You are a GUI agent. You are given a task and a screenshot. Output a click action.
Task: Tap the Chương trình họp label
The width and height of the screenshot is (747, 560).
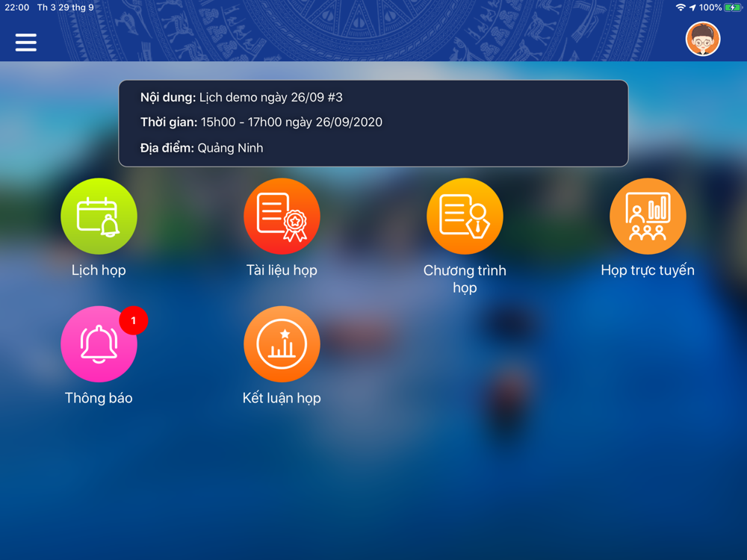coord(465,279)
